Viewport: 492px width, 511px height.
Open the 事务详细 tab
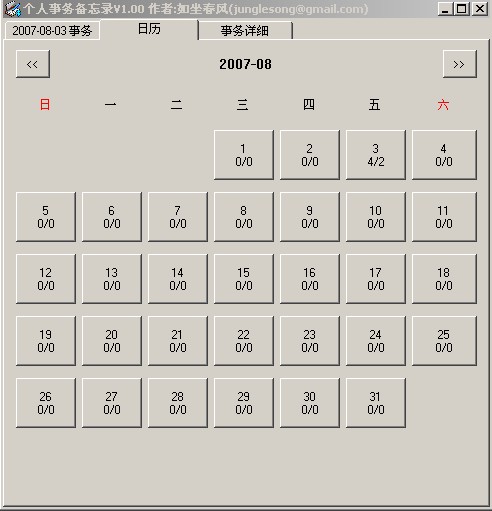(x=245, y=31)
